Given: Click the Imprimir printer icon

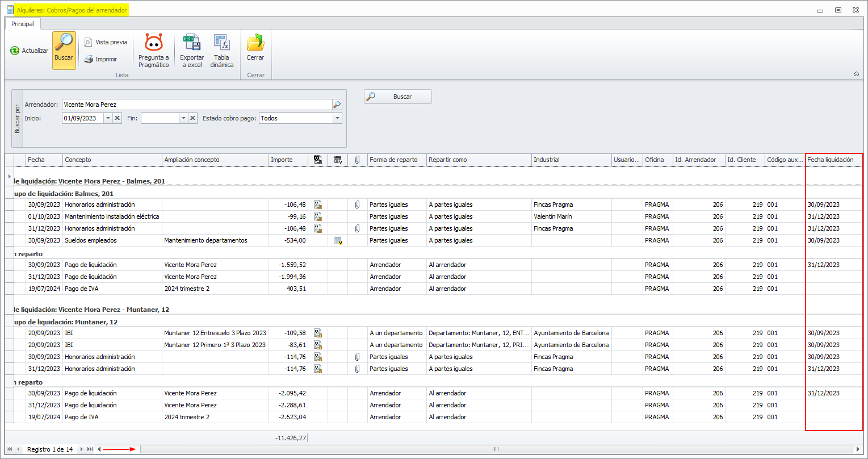Looking at the screenshot, I should (x=89, y=59).
